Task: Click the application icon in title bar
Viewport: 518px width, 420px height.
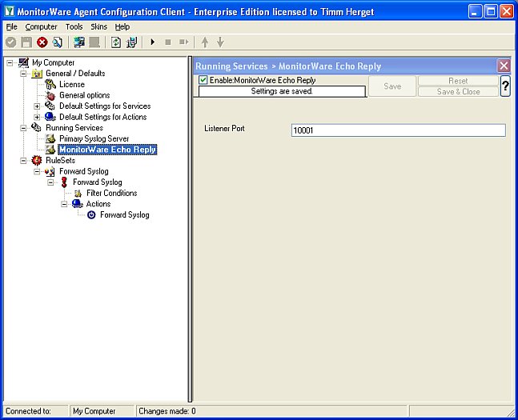Action: point(10,11)
